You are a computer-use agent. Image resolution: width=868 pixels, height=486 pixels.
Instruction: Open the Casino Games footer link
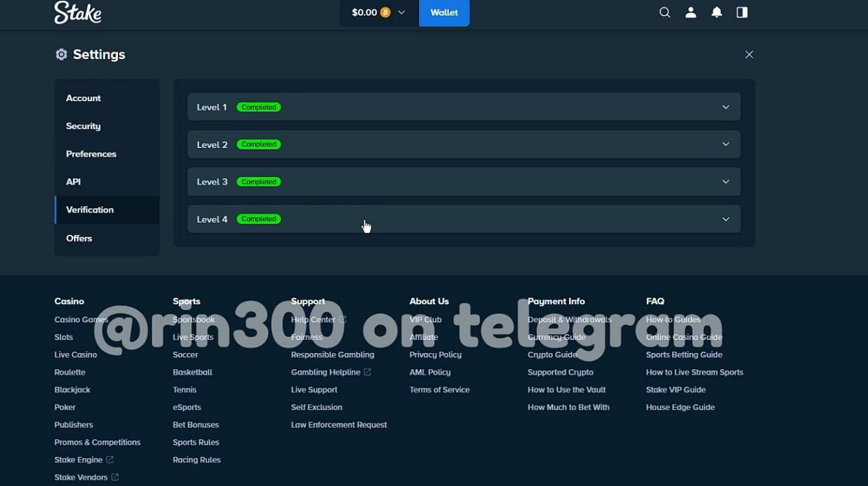81,320
